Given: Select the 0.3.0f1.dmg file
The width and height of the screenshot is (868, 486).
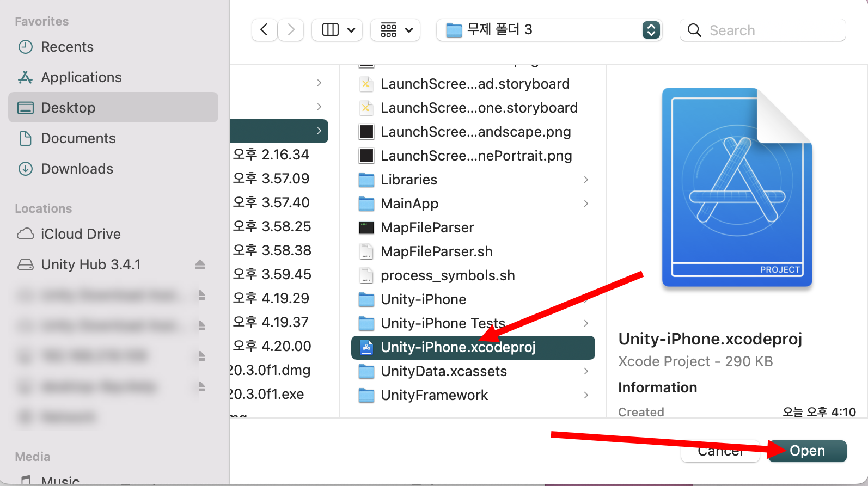Looking at the screenshot, I should pyautogui.click(x=271, y=370).
